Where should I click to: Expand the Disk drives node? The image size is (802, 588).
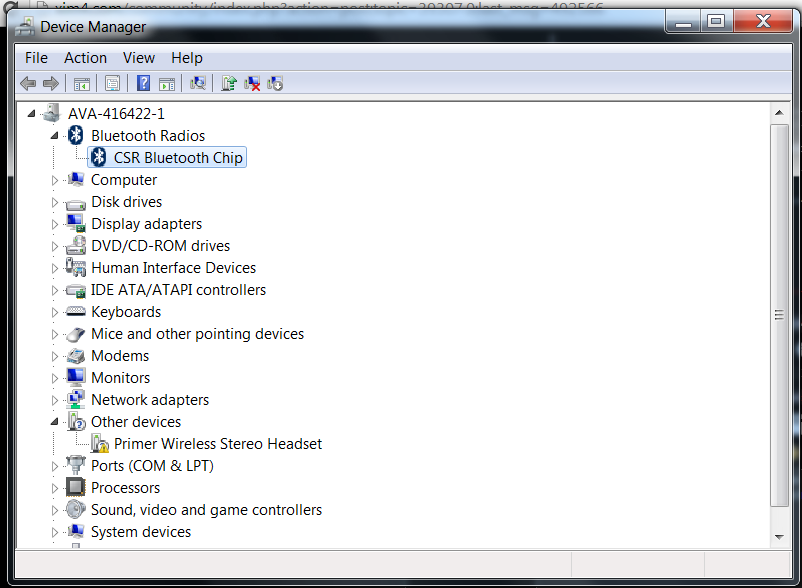click(x=55, y=202)
